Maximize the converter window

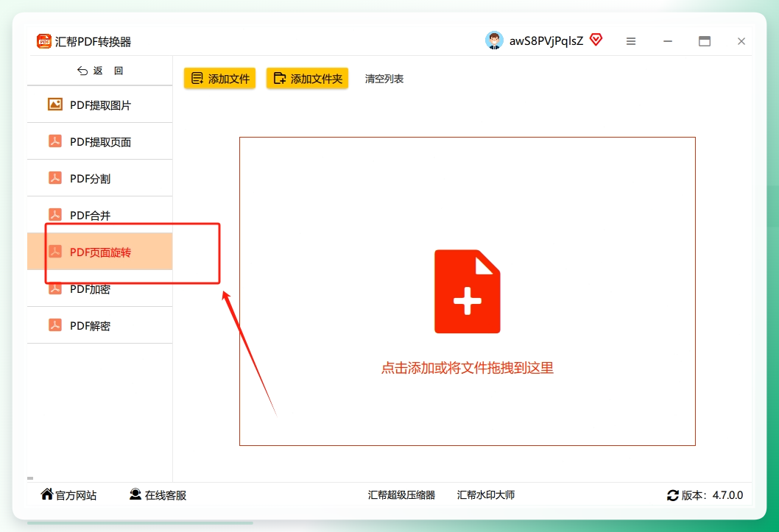tap(705, 41)
